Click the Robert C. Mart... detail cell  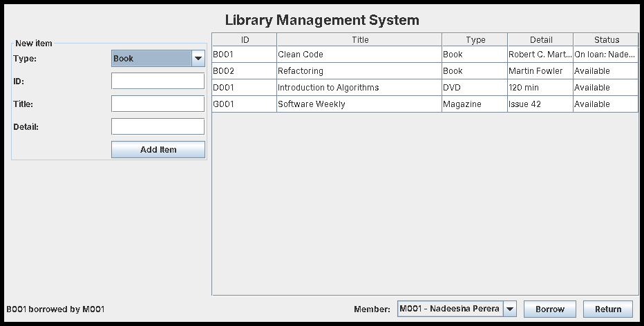(x=541, y=54)
